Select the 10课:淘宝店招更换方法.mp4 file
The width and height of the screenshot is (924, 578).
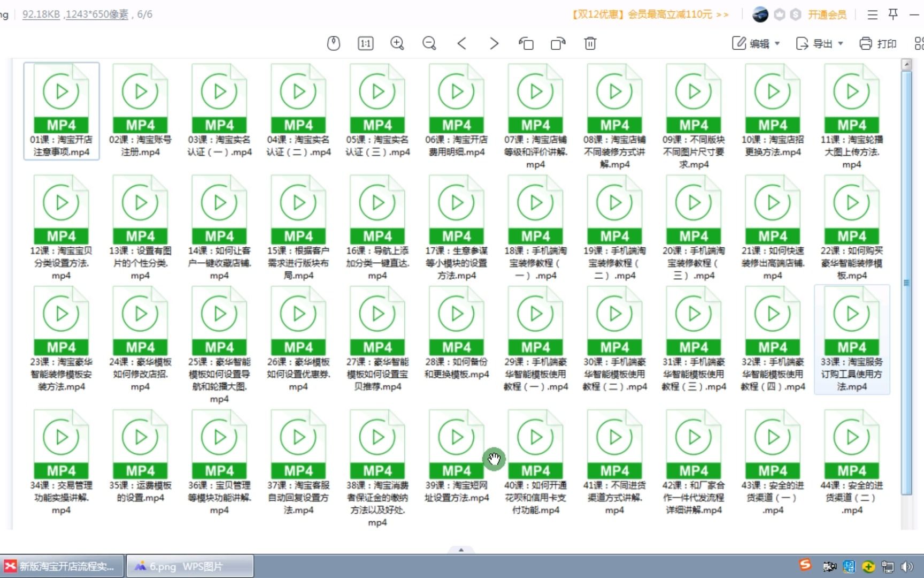tap(773, 111)
